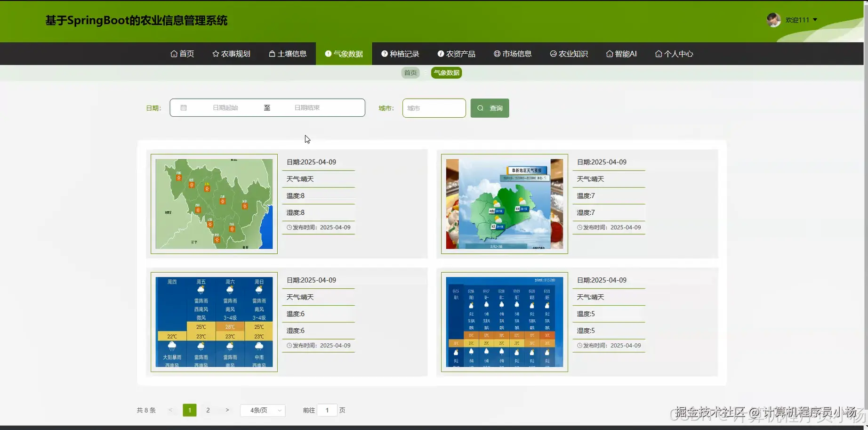The height and width of the screenshot is (430, 868).
Task: Click the 气象数据 breadcrumb chip
Action: point(446,73)
